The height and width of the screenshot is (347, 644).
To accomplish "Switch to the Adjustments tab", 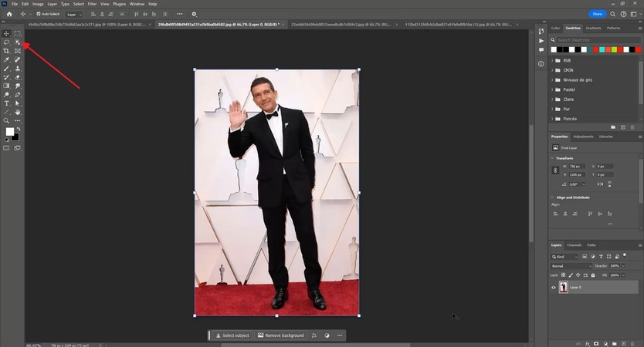I will (583, 136).
